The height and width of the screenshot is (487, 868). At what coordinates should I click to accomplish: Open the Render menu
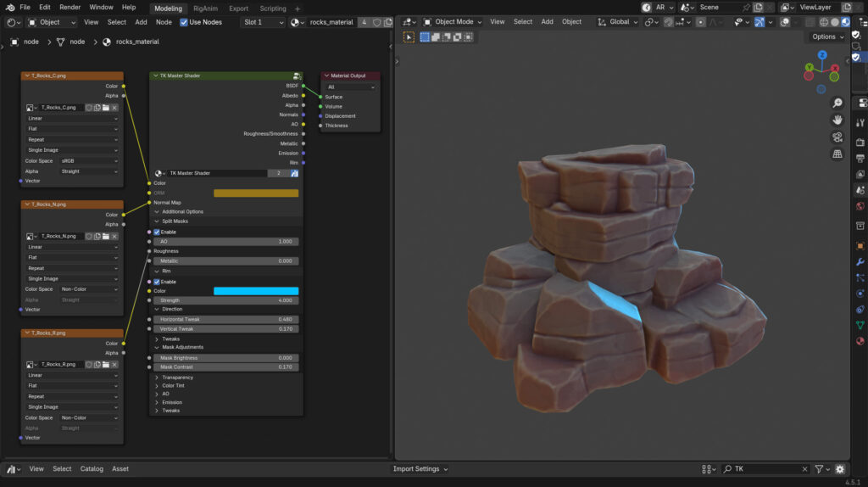coord(70,7)
